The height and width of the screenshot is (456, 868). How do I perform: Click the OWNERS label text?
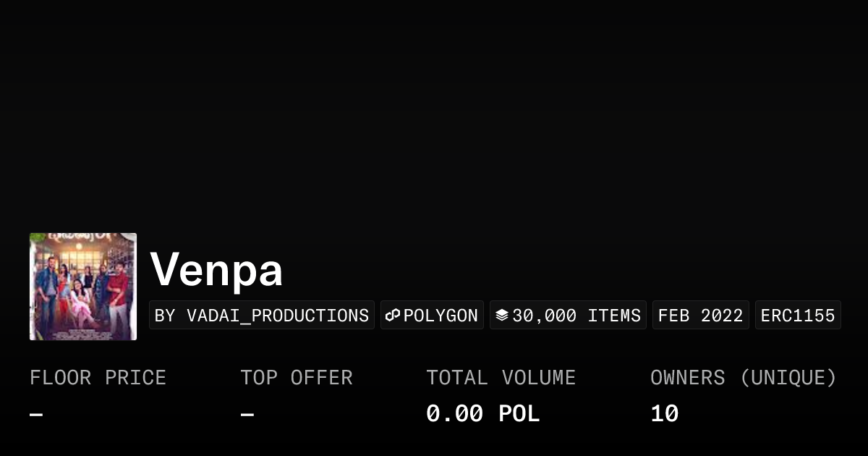(x=687, y=378)
